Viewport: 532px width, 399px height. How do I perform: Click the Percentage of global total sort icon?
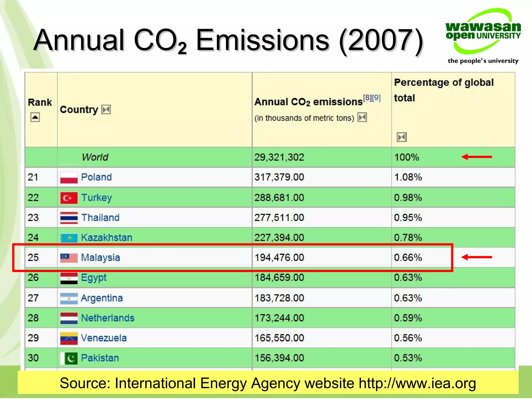click(x=402, y=137)
